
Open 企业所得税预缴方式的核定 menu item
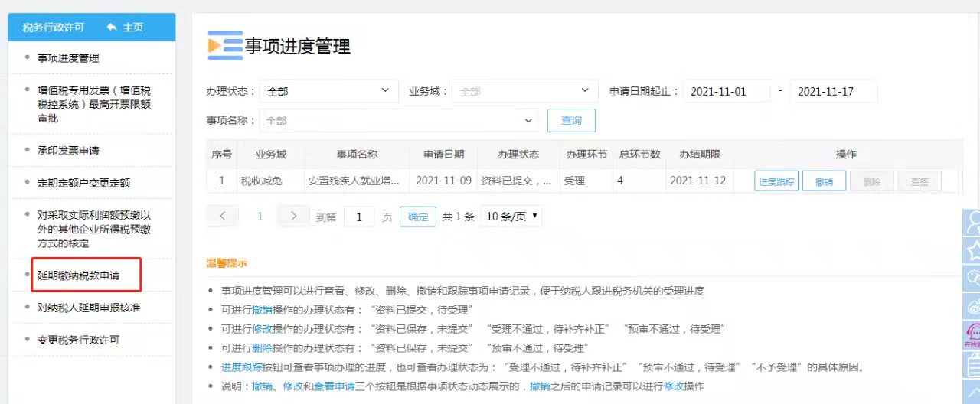click(x=94, y=230)
